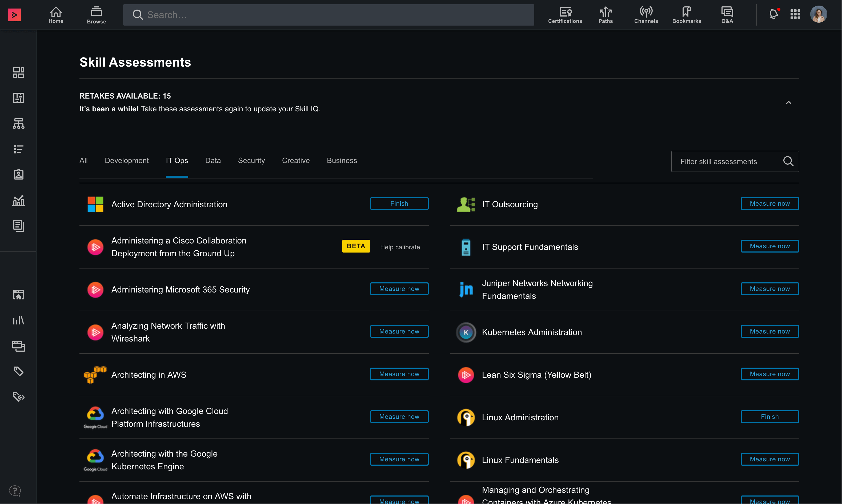Screen dimensions: 842x504
Task: Open the Q&A icon
Action: (x=727, y=15)
